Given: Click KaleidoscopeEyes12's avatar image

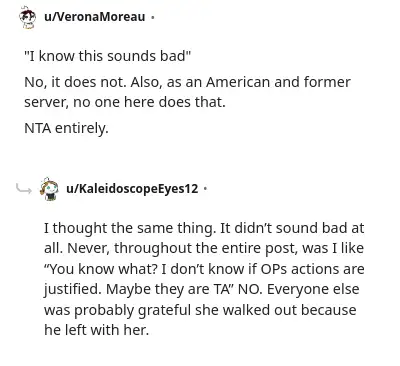Looking at the screenshot, I should tap(49, 189).
